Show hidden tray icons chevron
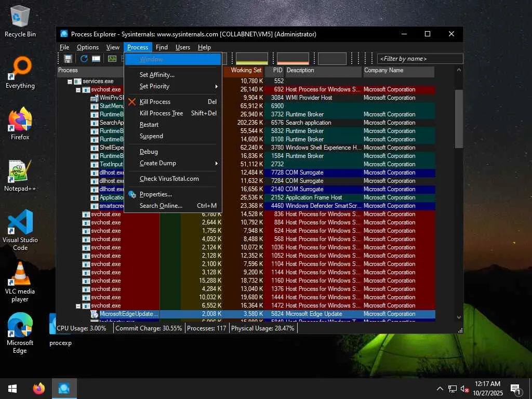The height and width of the screenshot is (399, 532). pyautogui.click(x=440, y=389)
